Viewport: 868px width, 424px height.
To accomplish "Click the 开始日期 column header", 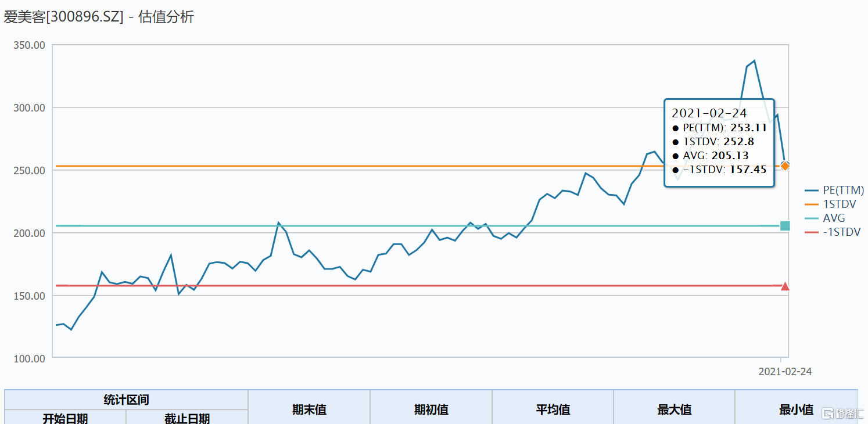I will click(66, 417).
